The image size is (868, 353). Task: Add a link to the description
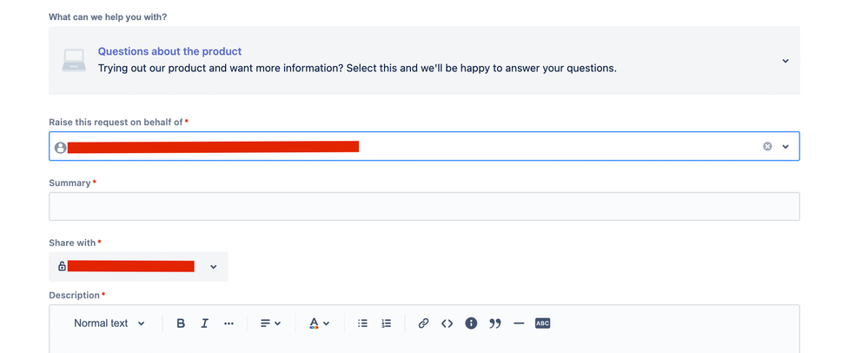click(423, 323)
